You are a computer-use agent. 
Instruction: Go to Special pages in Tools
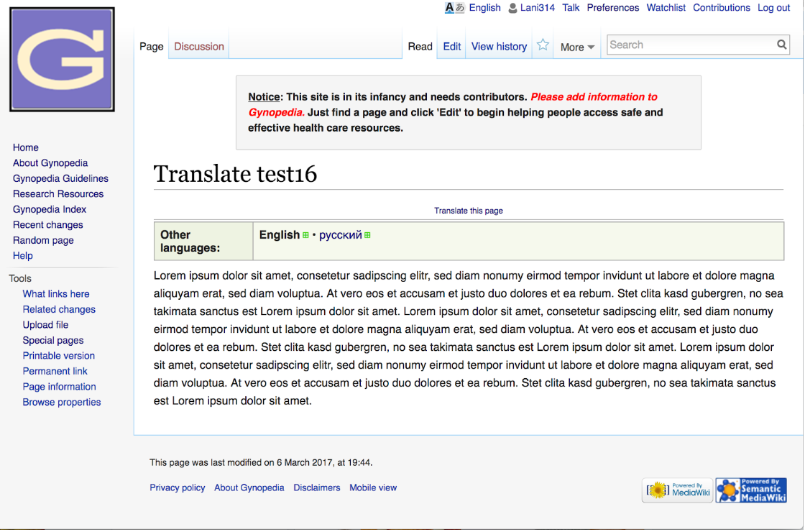point(53,340)
